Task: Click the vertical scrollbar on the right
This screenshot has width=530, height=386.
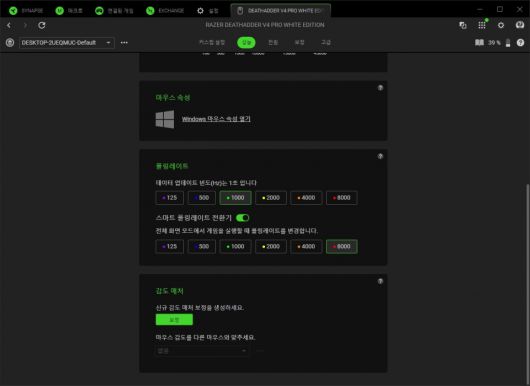Action: point(528,284)
